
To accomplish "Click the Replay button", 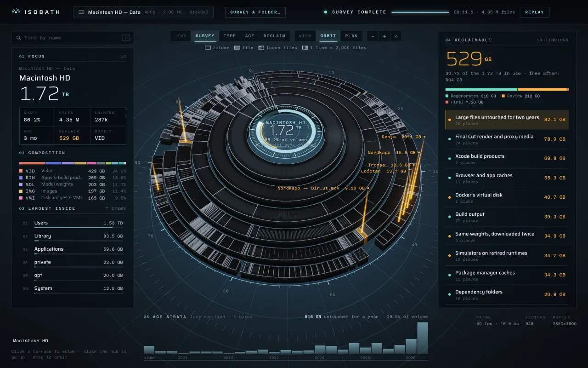I will 534,12.
